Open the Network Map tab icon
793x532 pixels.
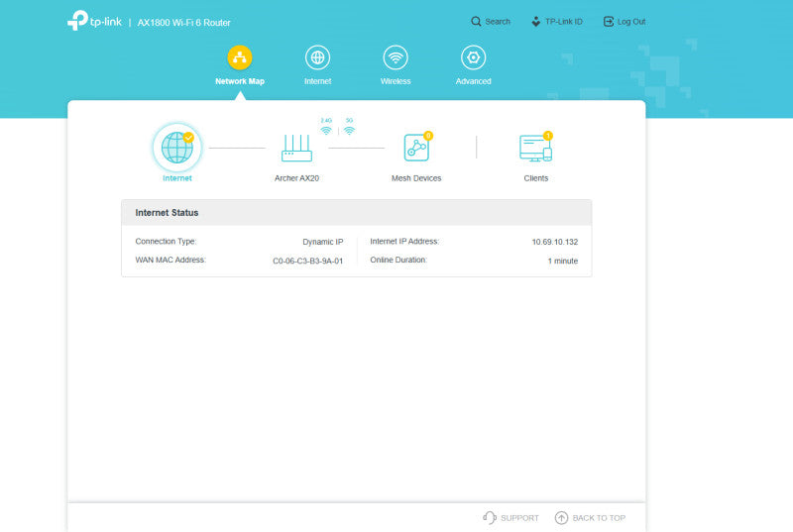pos(240,57)
